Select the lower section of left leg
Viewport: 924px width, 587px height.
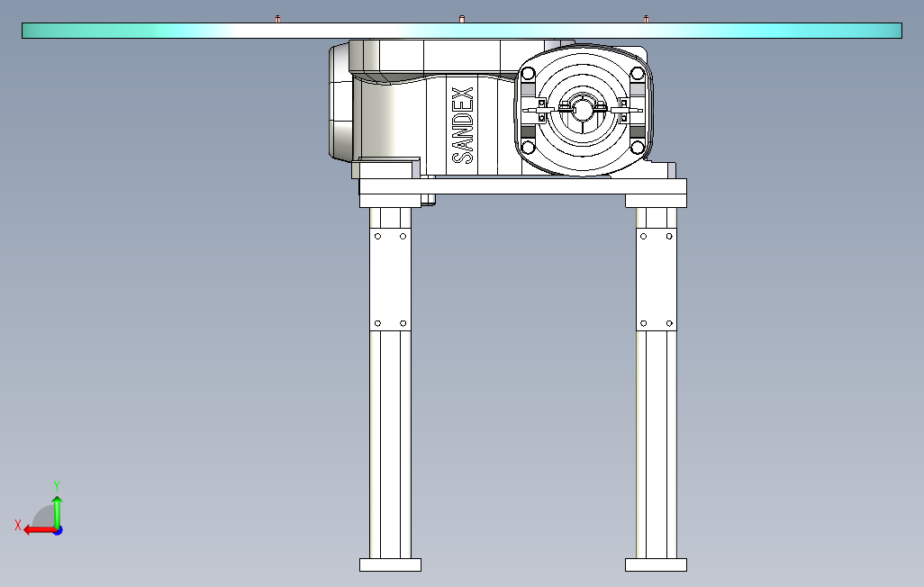390,445
